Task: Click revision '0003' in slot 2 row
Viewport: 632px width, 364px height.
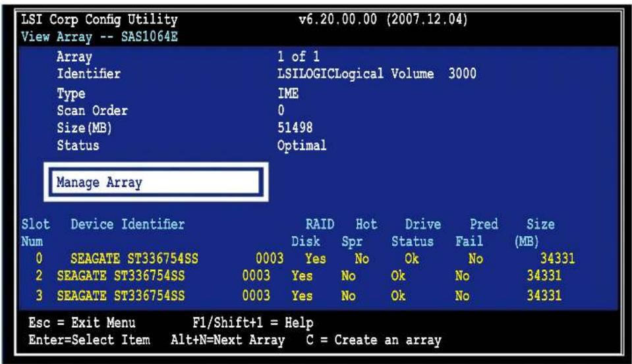Action: [x=256, y=275]
